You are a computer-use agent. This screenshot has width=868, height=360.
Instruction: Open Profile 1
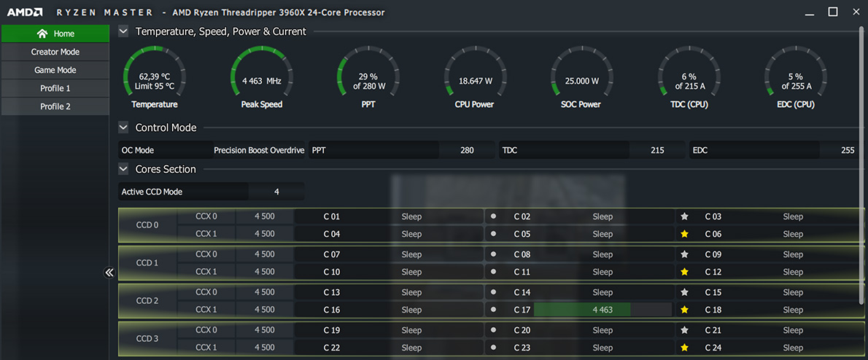(55, 88)
